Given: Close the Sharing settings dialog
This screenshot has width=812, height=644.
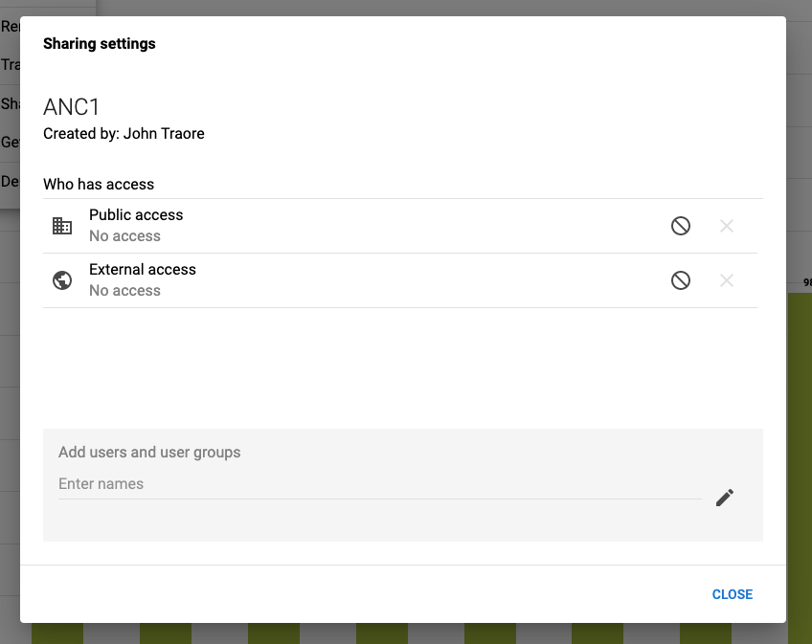Looking at the screenshot, I should [x=732, y=594].
